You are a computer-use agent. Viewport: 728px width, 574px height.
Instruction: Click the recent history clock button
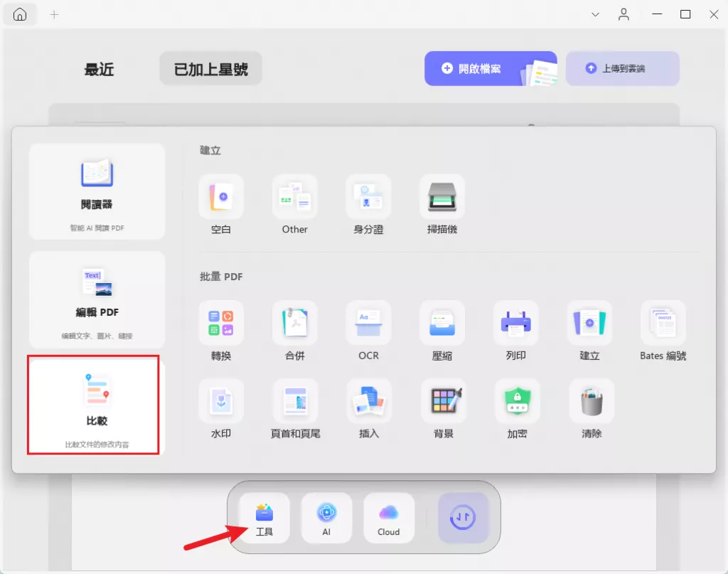click(x=463, y=518)
